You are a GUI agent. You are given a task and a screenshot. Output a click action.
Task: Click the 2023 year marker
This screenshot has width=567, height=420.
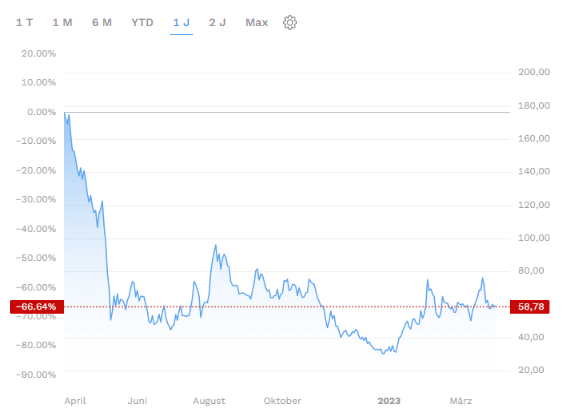pos(389,401)
